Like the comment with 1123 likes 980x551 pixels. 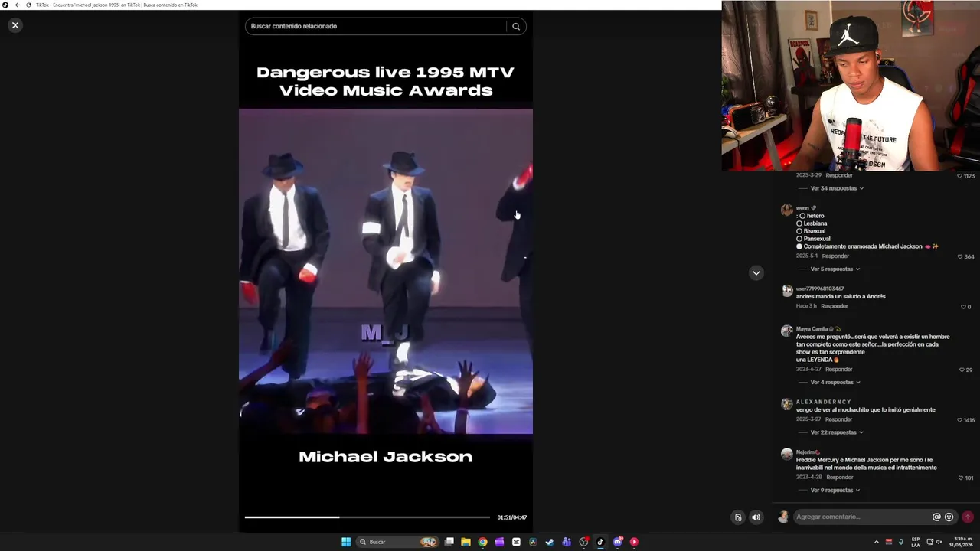pyautogui.click(x=959, y=176)
